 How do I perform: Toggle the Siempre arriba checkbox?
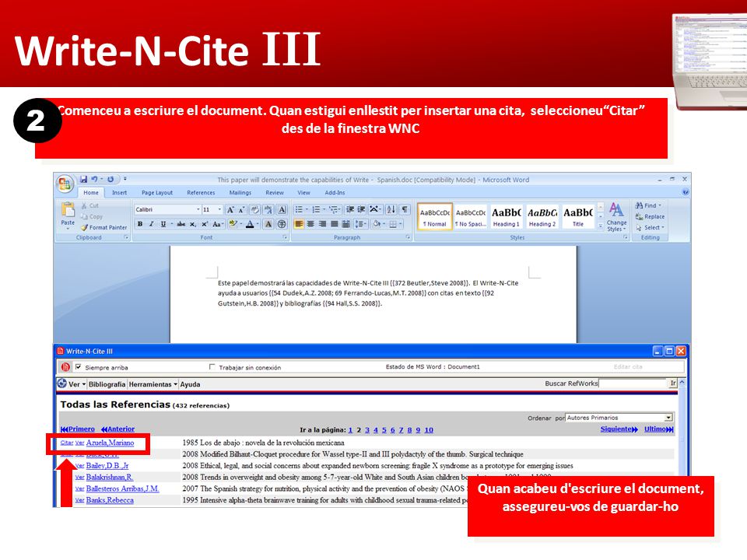coord(79,367)
